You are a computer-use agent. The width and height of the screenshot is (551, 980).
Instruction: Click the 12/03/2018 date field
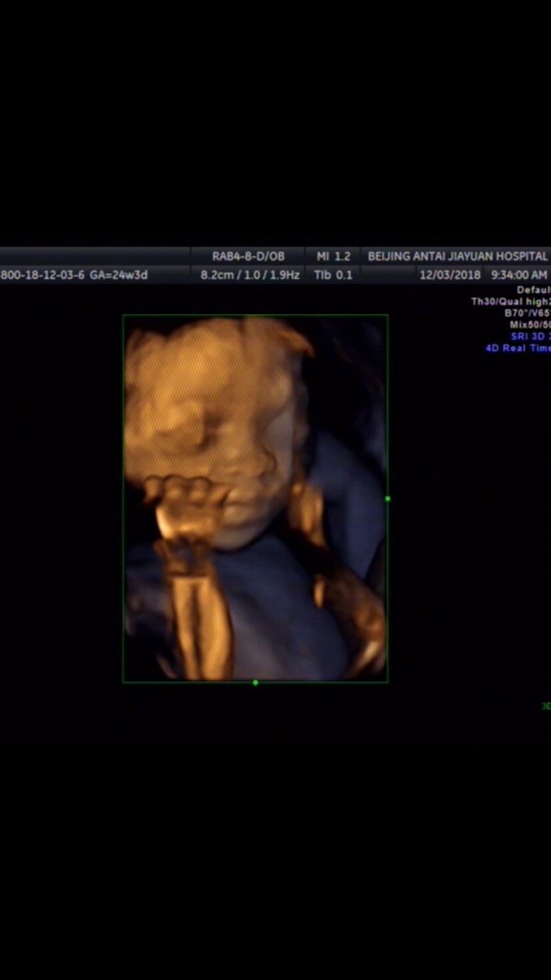tap(450, 275)
